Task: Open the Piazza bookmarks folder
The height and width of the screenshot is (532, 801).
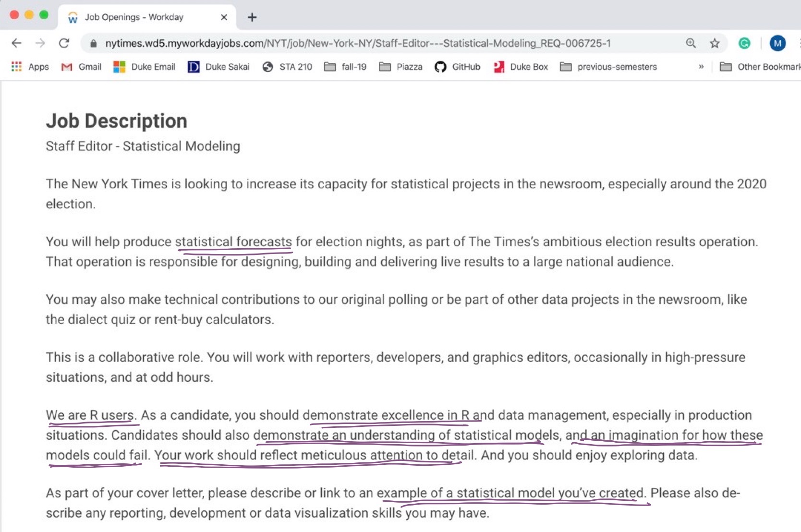Action: click(400, 67)
